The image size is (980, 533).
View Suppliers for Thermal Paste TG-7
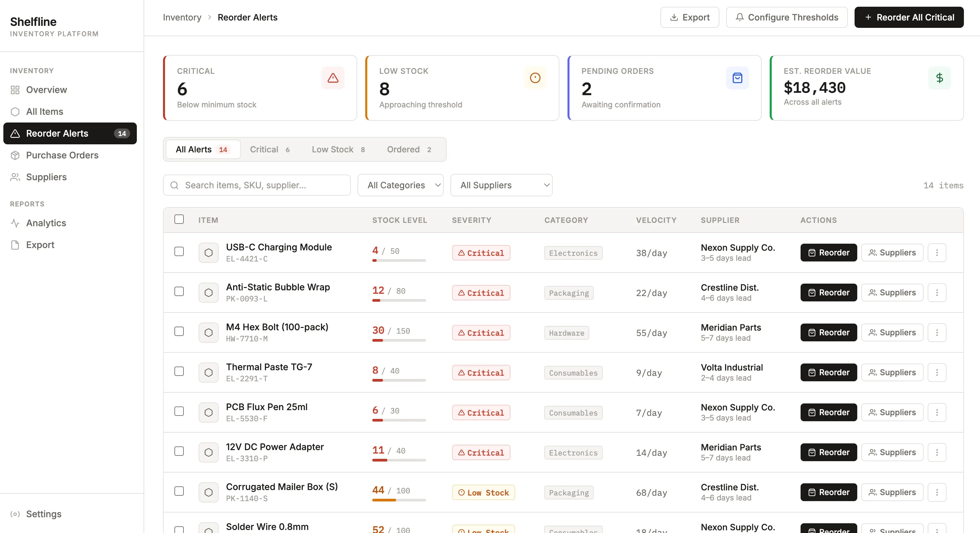[892, 373]
